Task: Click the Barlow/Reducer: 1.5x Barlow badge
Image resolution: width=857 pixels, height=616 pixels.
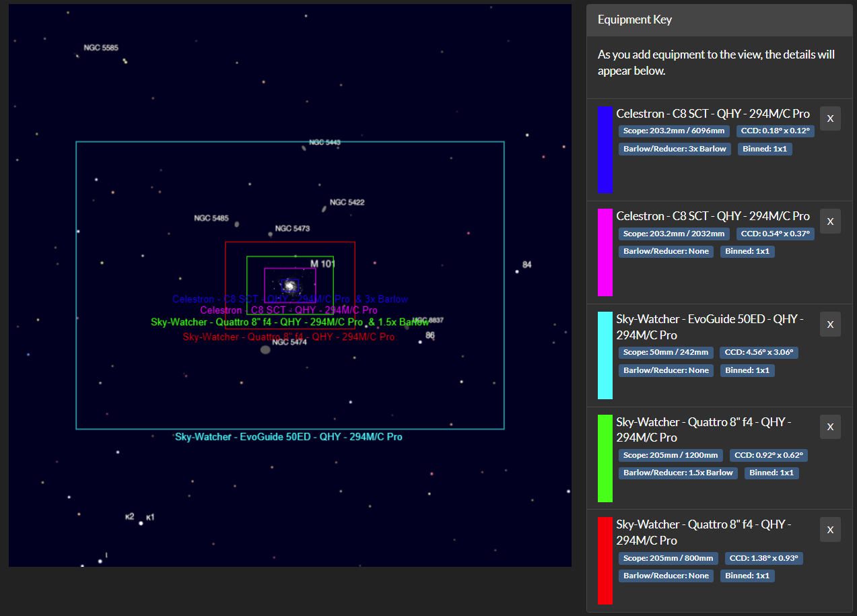Action: (x=678, y=473)
